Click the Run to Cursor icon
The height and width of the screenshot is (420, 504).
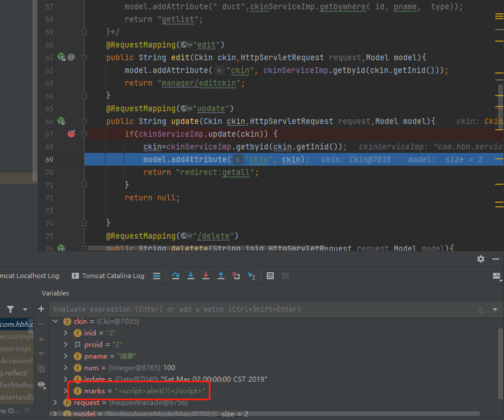click(251, 276)
